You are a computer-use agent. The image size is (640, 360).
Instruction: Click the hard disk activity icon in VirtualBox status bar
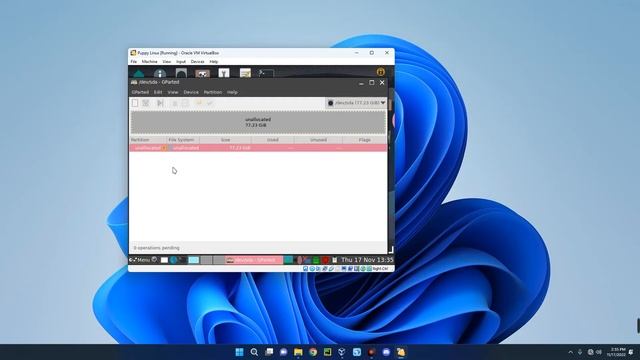click(x=305, y=269)
